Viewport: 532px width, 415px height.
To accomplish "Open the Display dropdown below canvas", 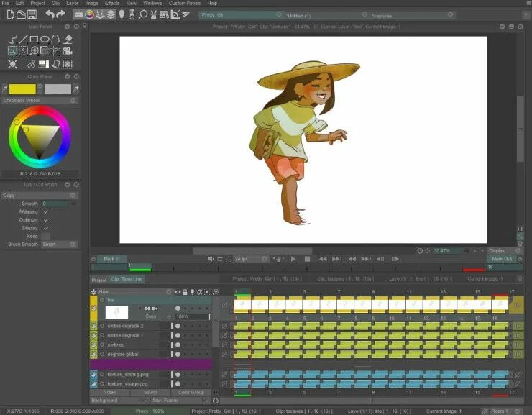I will [504, 251].
